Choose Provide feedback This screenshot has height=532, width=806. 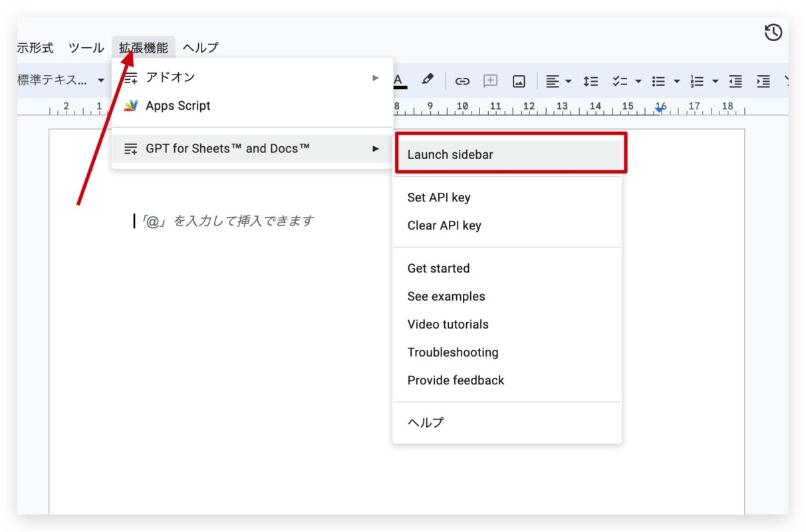point(507,380)
